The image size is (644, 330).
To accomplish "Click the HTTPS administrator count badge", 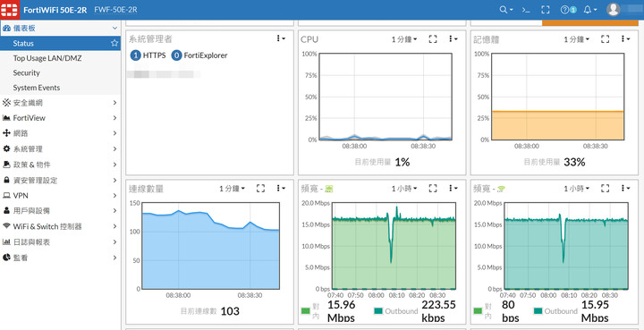I will point(136,55).
